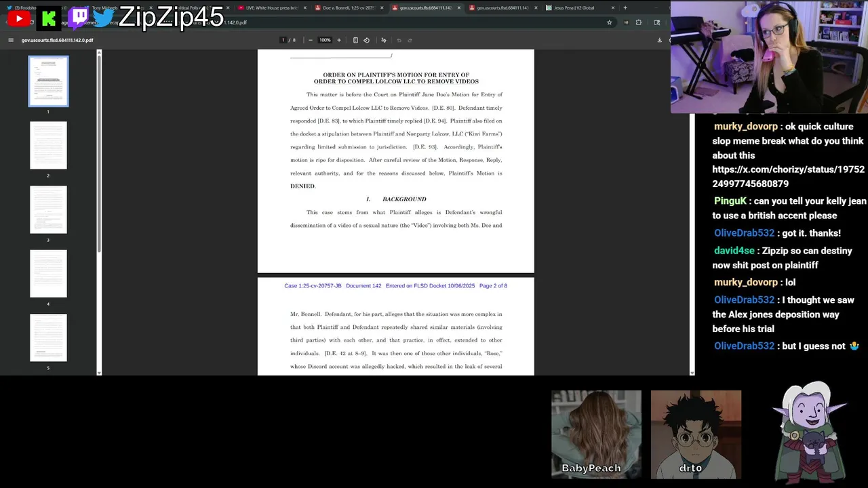Click OliveDrab532 on 'got it. thanks!' message
The height and width of the screenshot is (488, 868).
point(744,233)
